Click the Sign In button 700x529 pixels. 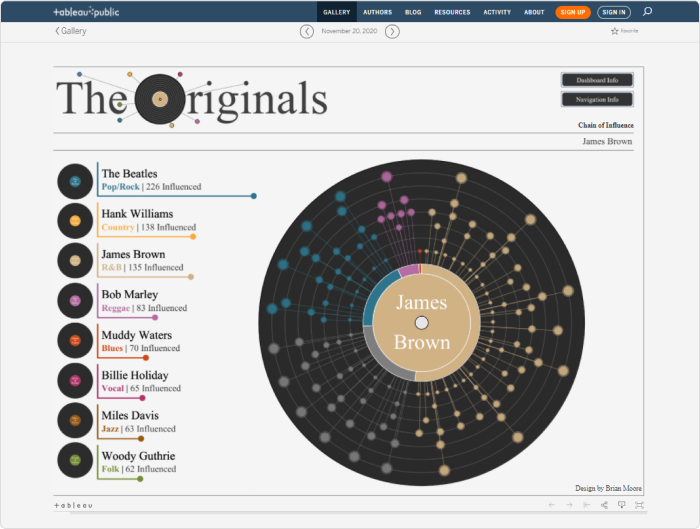(x=614, y=12)
